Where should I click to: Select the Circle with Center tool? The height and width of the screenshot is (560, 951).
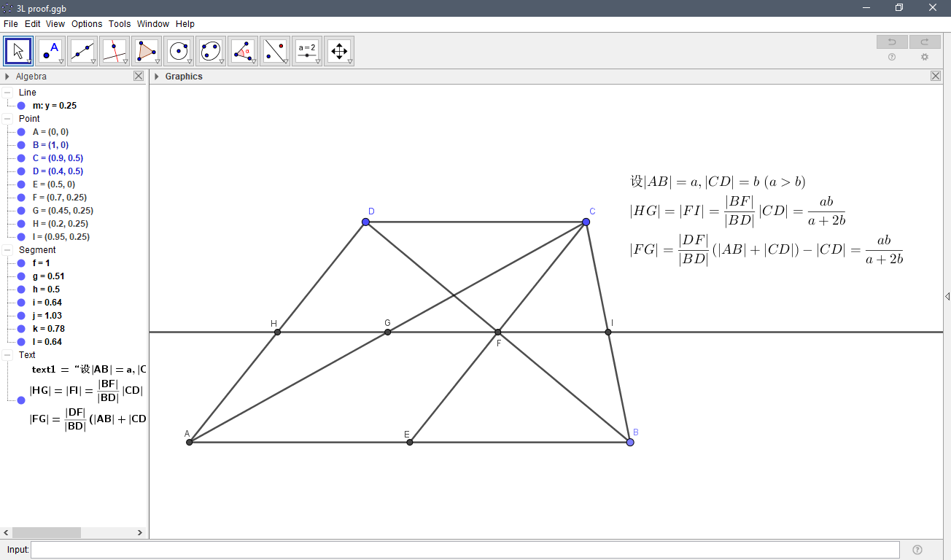pyautogui.click(x=179, y=50)
